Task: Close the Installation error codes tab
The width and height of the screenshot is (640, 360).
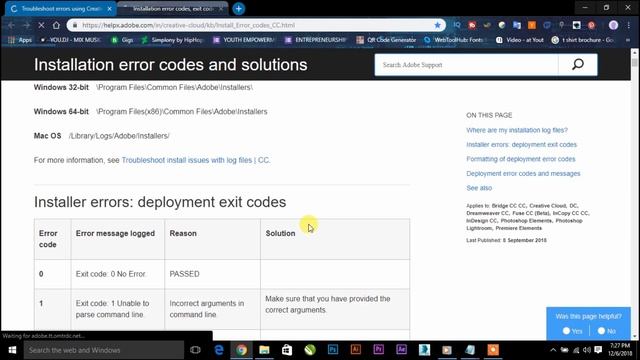Action: click(x=221, y=9)
